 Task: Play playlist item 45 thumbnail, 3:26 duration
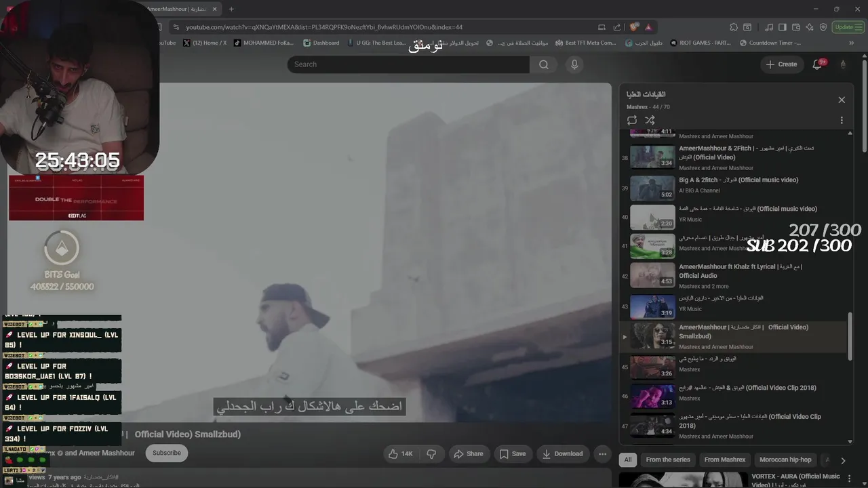click(x=652, y=366)
